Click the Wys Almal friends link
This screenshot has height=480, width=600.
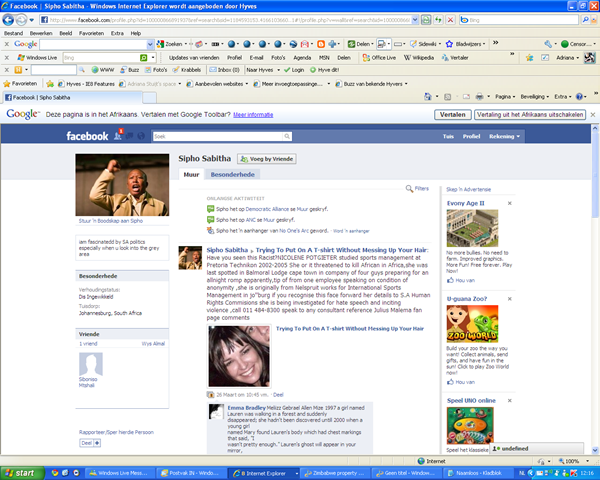pyautogui.click(x=153, y=344)
